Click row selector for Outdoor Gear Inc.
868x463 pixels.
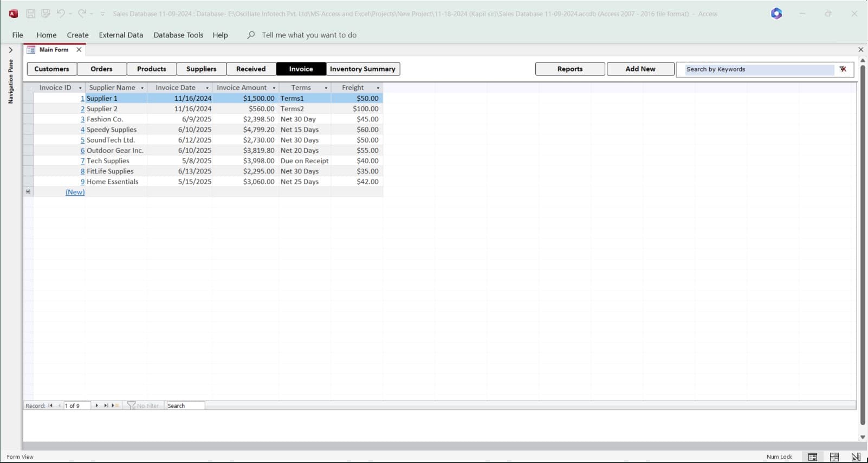pos(28,151)
